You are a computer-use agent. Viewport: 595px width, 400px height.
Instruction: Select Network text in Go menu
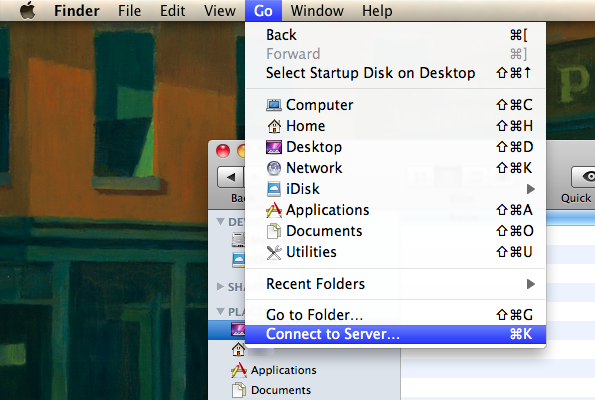(314, 168)
